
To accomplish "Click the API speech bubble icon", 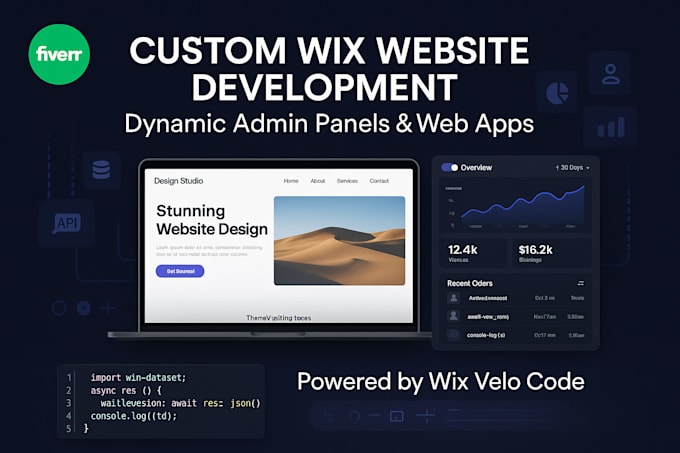I will coord(66,223).
